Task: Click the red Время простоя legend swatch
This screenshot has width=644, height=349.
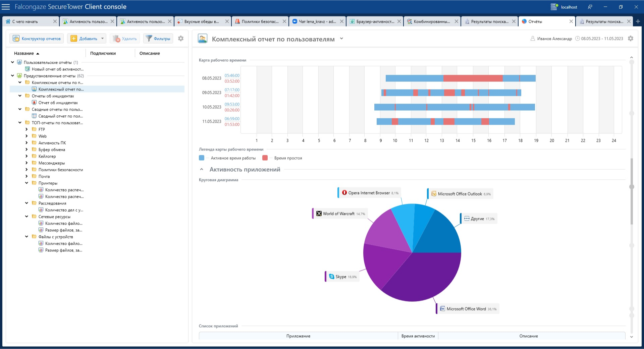Action: (x=265, y=158)
